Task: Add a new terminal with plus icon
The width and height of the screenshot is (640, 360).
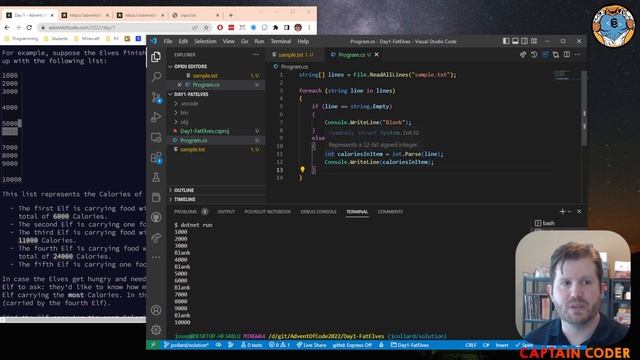Action: 562,211
